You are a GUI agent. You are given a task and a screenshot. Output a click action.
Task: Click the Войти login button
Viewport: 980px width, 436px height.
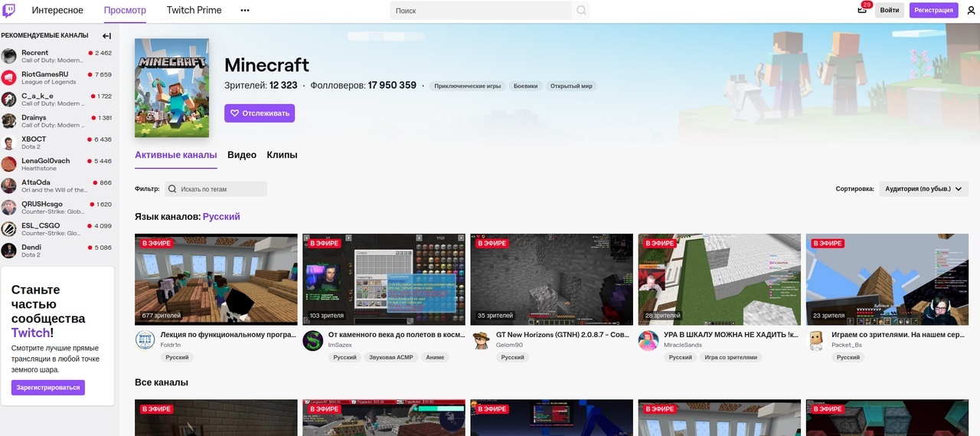click(x=890, y=10)
